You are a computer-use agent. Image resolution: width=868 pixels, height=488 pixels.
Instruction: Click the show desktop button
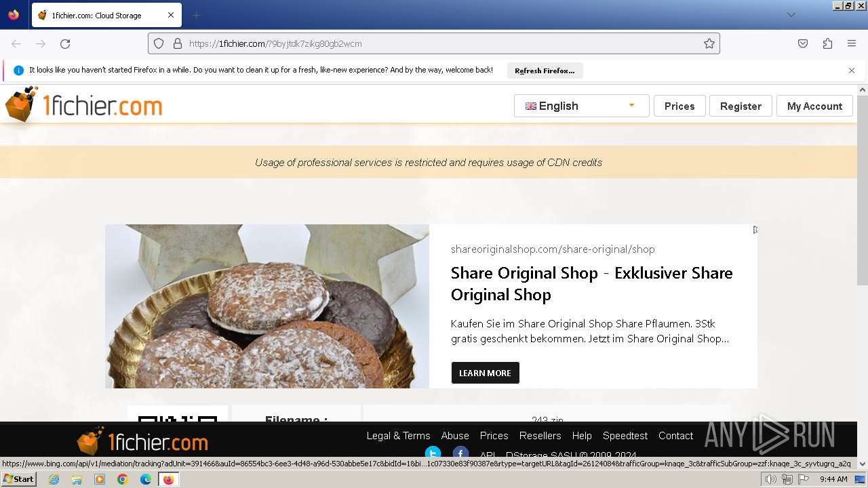[861, 479]
